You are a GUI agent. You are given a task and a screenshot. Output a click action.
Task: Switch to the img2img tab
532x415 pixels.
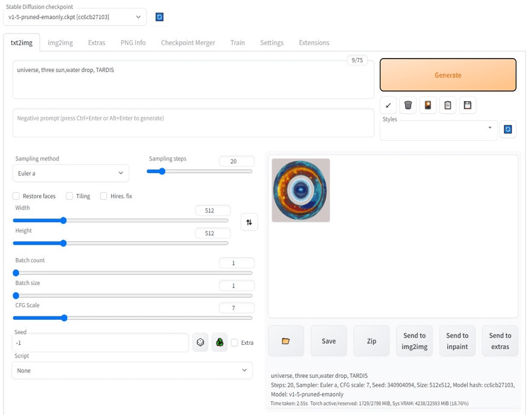click(60, 43)
